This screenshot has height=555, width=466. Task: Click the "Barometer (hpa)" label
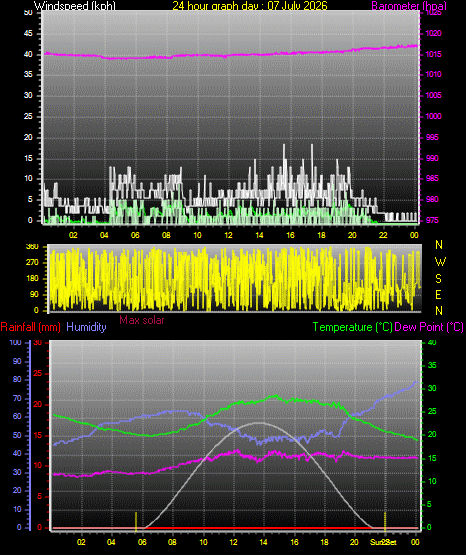[x=409, y=6]
